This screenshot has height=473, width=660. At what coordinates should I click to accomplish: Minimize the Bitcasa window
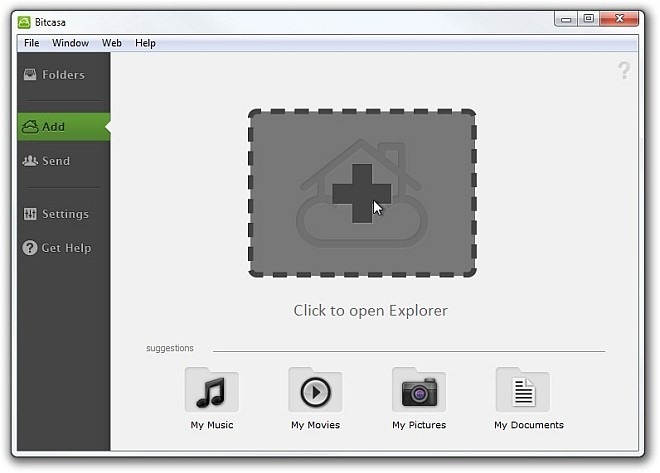(565, 18)
